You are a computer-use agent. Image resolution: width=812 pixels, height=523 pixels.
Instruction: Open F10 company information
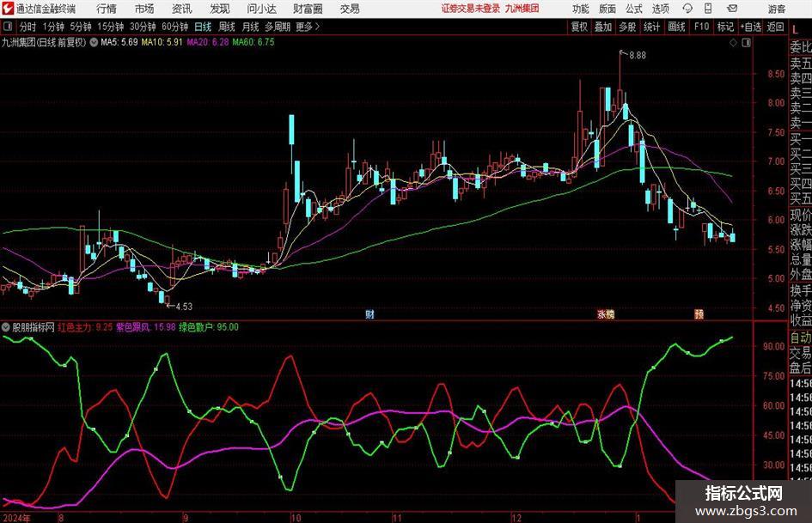point(702,27)
